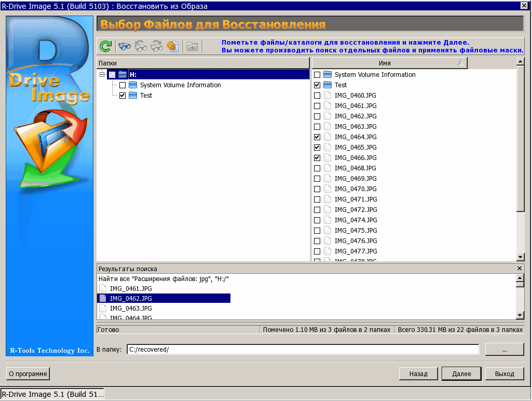
Task: Close the Результаты поиска search results panel
Action: pos(520,269)
